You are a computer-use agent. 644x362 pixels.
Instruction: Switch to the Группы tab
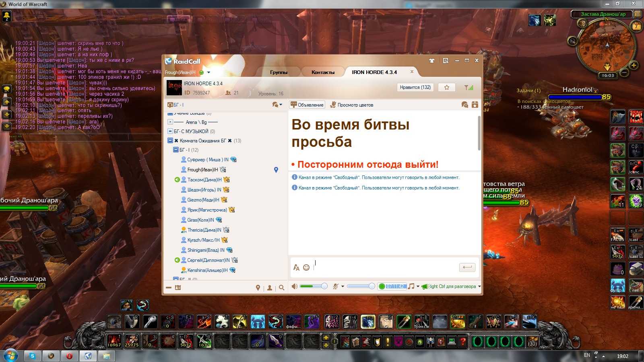(279, 72)
